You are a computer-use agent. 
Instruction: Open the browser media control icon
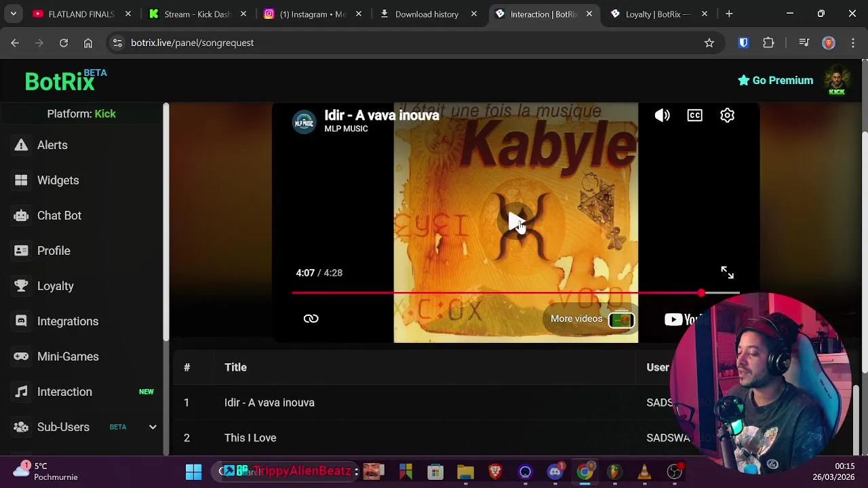[x=804, y=43]
